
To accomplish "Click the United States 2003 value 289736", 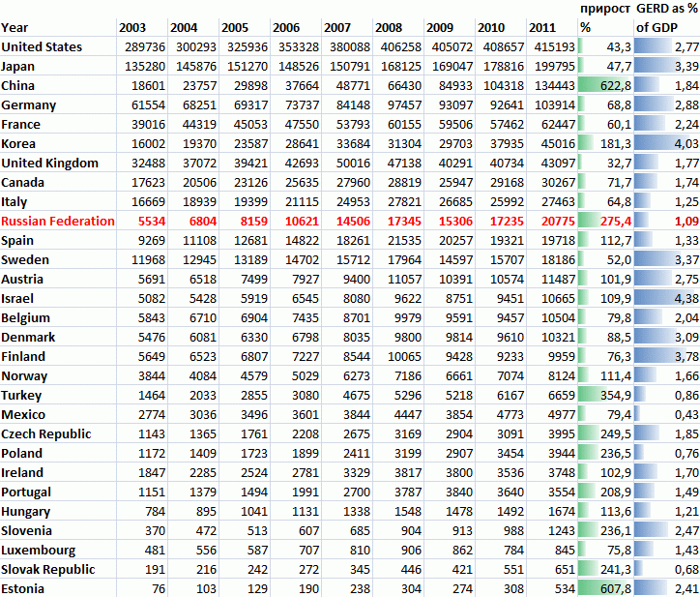I will [x=145, y=46].
